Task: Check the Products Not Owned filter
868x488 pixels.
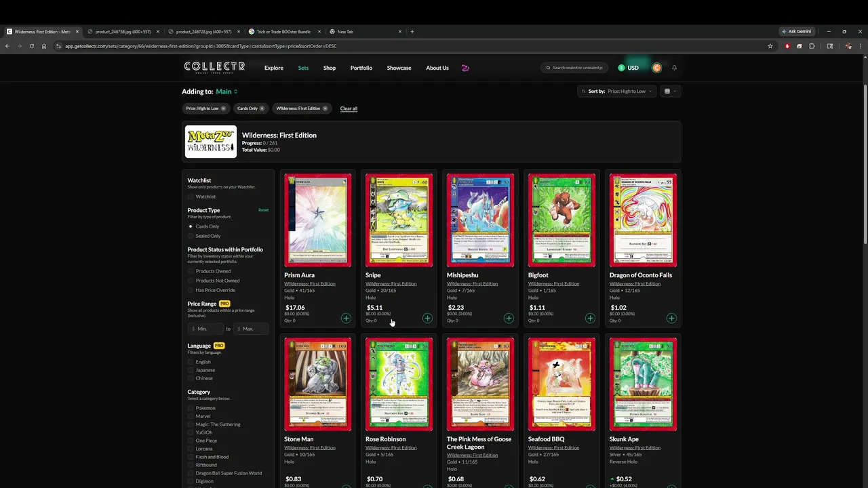Action: coord(191,281)
